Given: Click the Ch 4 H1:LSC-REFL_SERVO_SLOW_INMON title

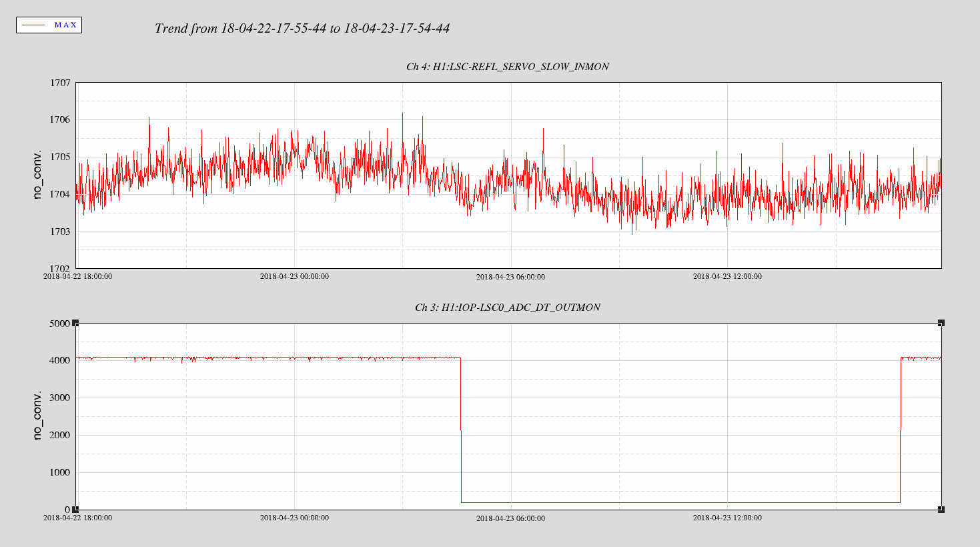Looking at the screenshot, I should click(507, 67).
